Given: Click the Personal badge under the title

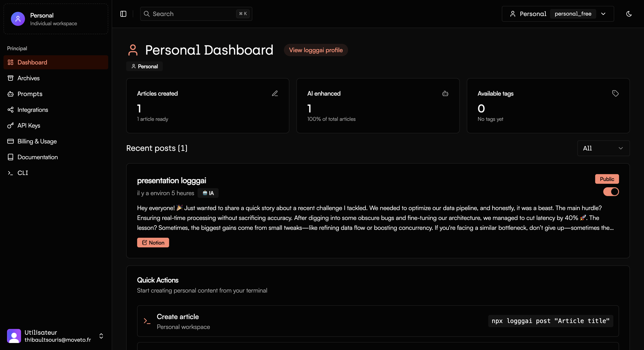Looking at the screenshot, I should [145, 66].
